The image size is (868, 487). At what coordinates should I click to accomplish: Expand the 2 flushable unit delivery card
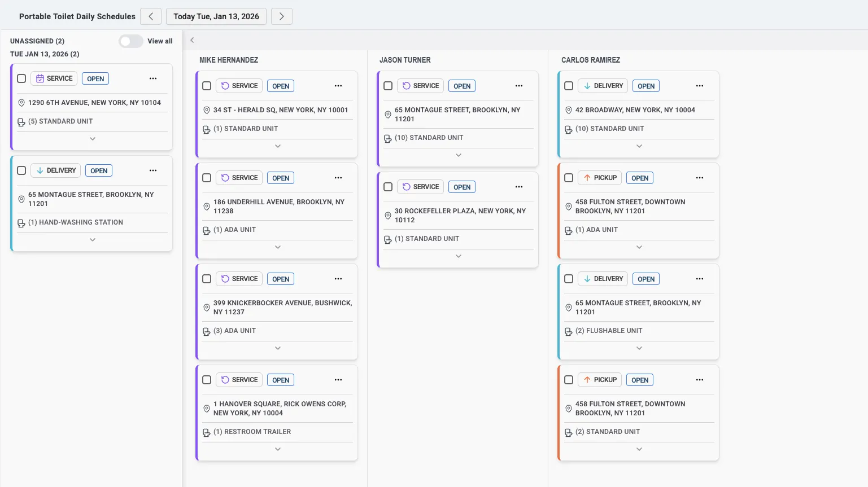click(x=639, y=348)
